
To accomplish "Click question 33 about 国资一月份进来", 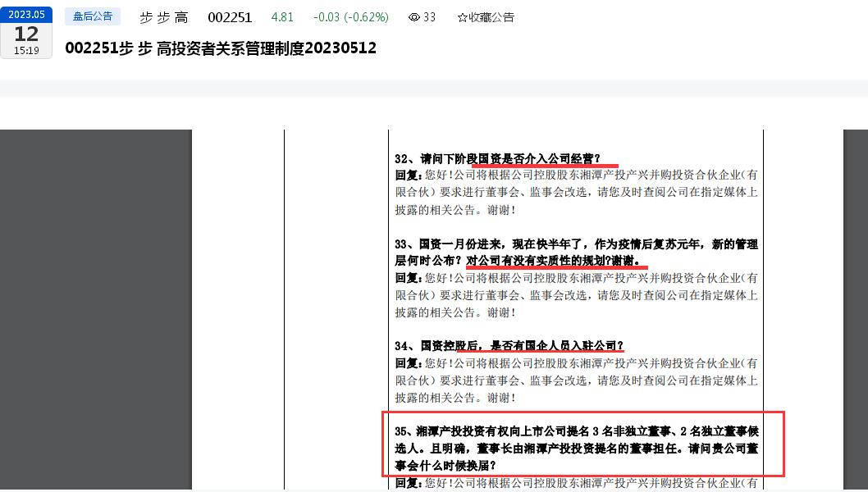I will pos(576,253).
